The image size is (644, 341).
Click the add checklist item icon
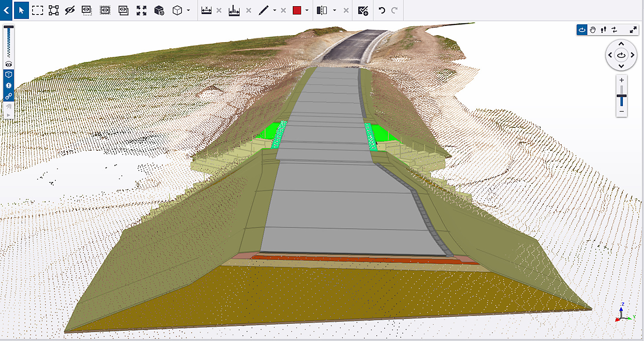(x=363, y=11)
